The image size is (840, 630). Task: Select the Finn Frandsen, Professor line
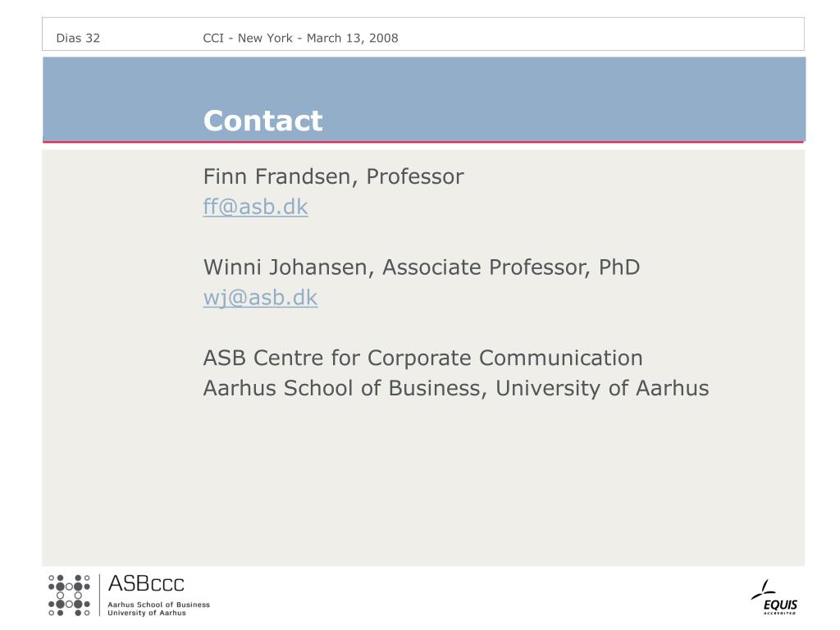pos(333,177)
